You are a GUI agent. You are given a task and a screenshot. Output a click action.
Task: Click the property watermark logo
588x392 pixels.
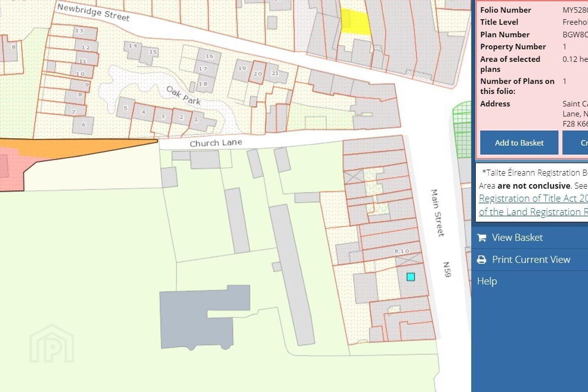(52, 344)
